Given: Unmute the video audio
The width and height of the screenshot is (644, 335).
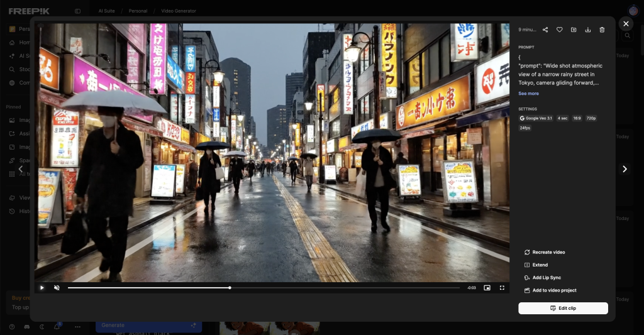Looking at the screenshot, I should click(57, 288).
